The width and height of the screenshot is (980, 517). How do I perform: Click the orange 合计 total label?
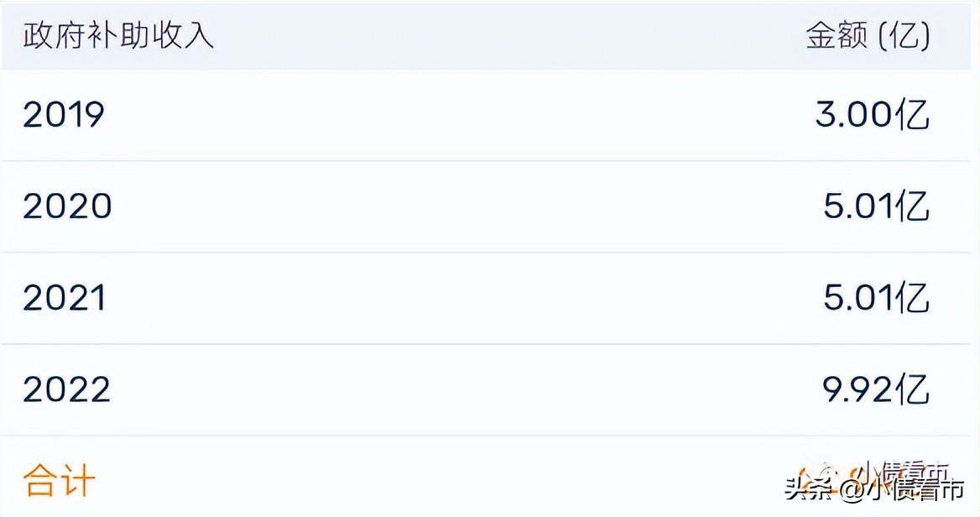[59, 481]
